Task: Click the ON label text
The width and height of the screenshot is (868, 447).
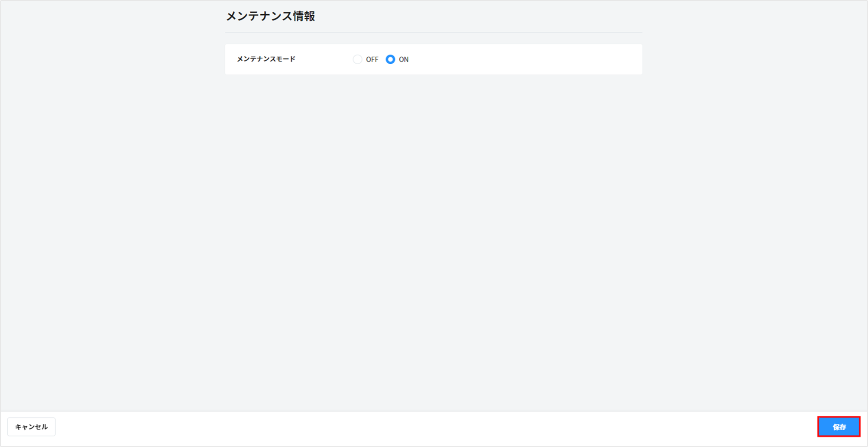Action: (x=404, y=59)
